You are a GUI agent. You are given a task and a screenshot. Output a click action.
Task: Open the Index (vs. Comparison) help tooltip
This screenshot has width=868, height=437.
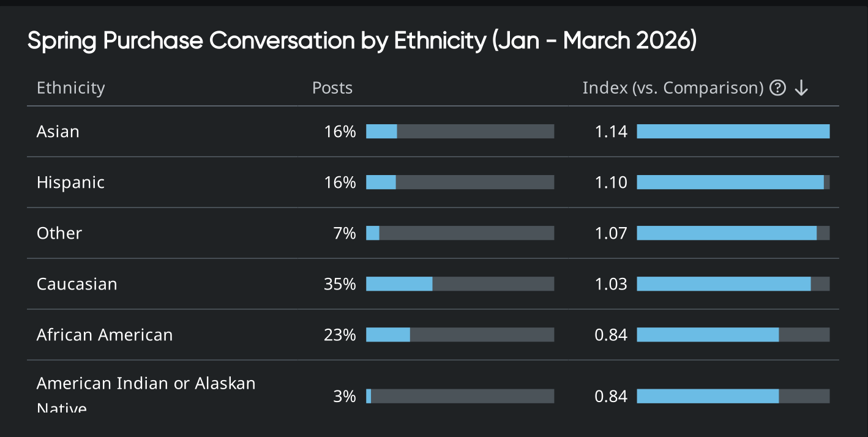coord(777,88)
